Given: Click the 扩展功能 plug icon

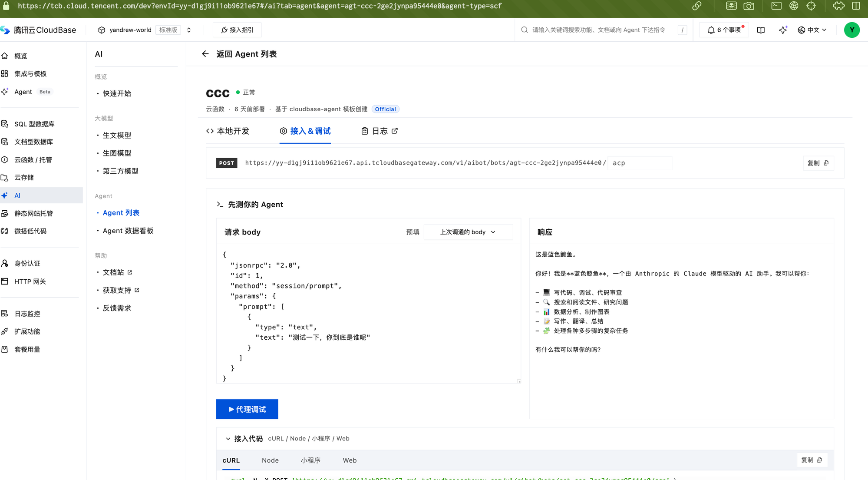Looking at the screenshot, I should (x=5, y=331).
